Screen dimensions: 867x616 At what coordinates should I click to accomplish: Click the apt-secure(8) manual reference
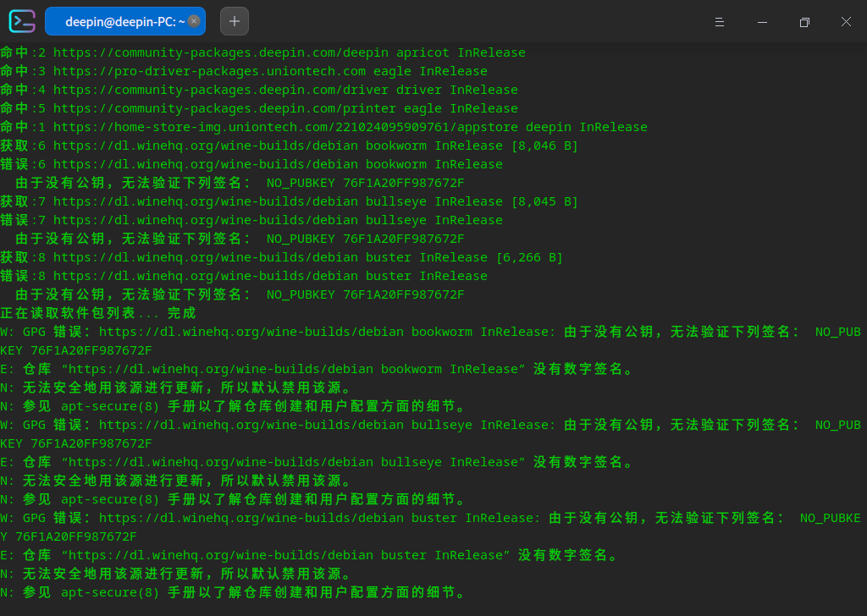point(108,406)
